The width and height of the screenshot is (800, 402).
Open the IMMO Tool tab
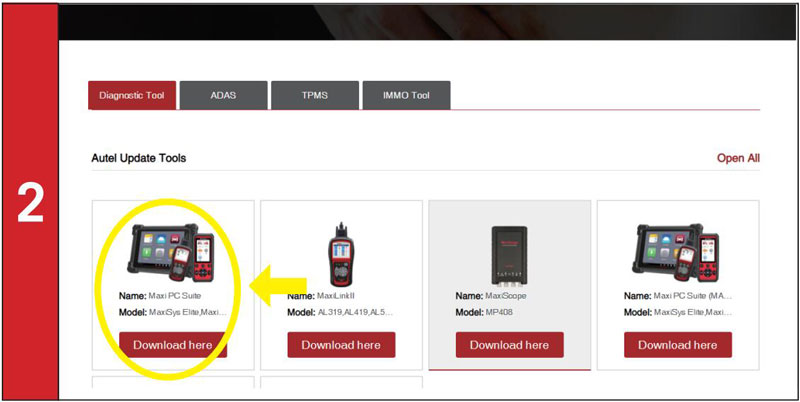tap(406, 95)
